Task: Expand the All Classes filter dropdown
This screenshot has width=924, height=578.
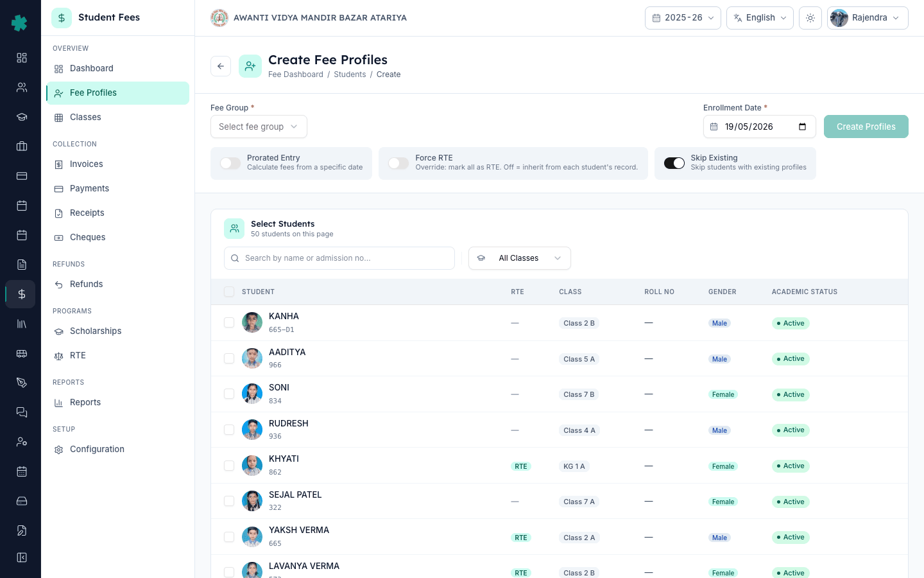Action: [x=520, y=258]
